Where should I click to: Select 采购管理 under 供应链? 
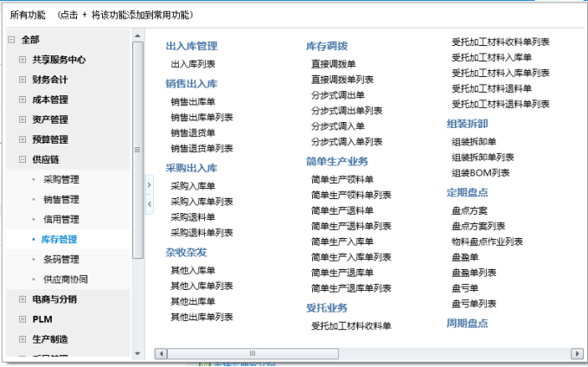(x=61, y=179)
